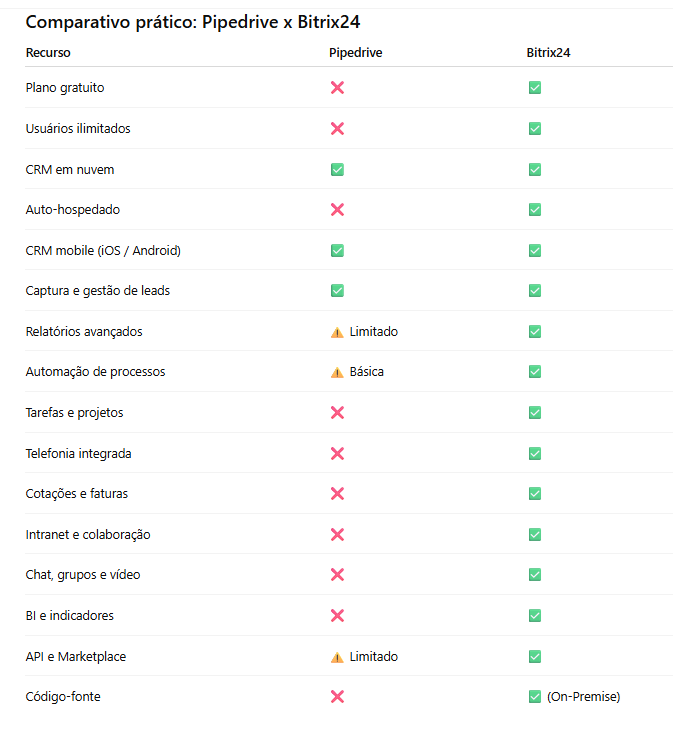Click the red X for Auto-hospedado
Image resolution: width=673 pixels, height=732 pixels.
click(337, 210)
